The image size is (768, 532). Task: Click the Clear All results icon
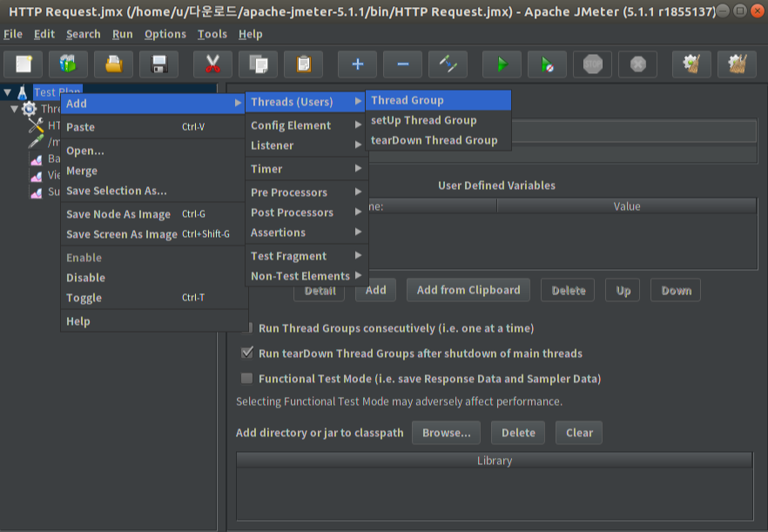click(738, 64)
